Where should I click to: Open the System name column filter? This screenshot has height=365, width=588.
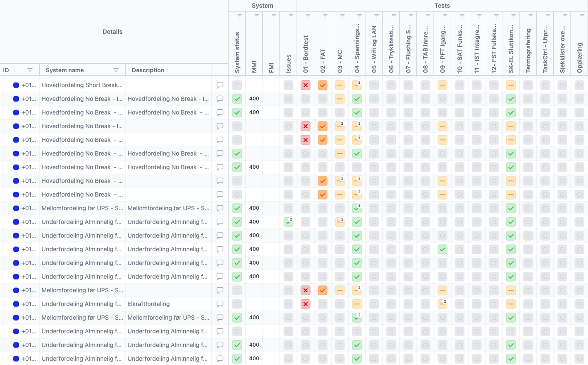pyautogui.click(x=116, y=70)
